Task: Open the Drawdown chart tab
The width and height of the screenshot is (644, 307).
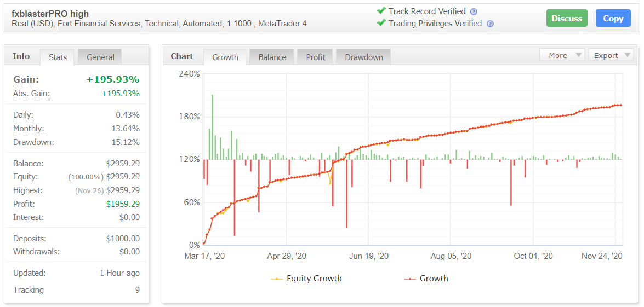Action: 364,57
